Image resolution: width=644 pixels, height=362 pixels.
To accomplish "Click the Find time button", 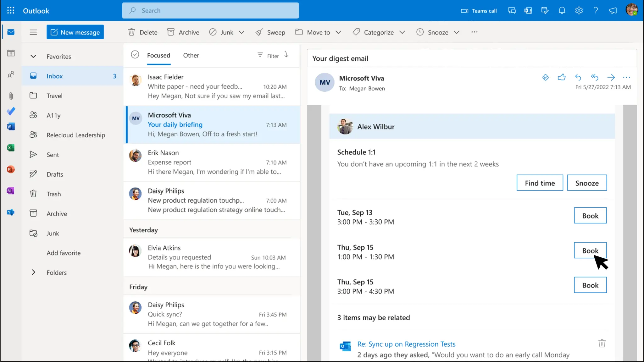I will click(x=540, y=183).
